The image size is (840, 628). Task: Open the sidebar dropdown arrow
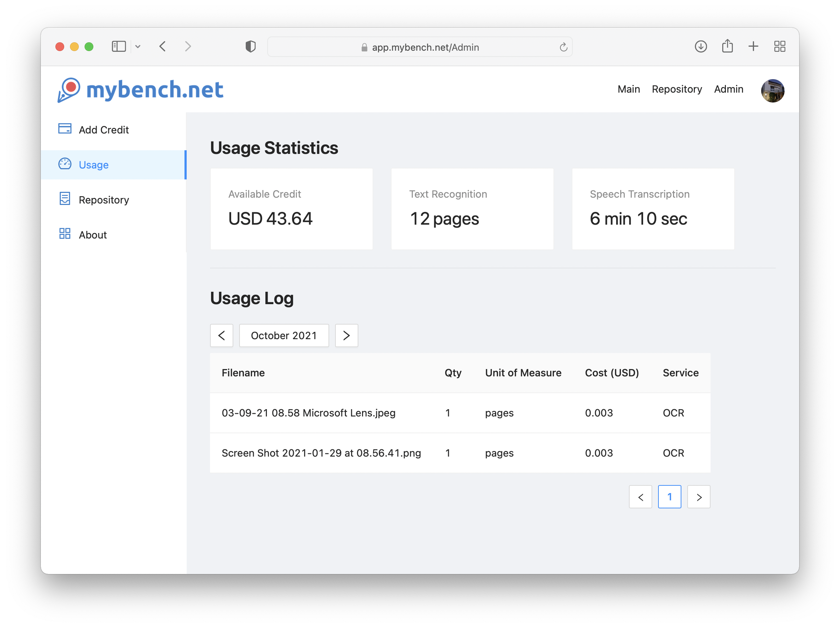138,46
